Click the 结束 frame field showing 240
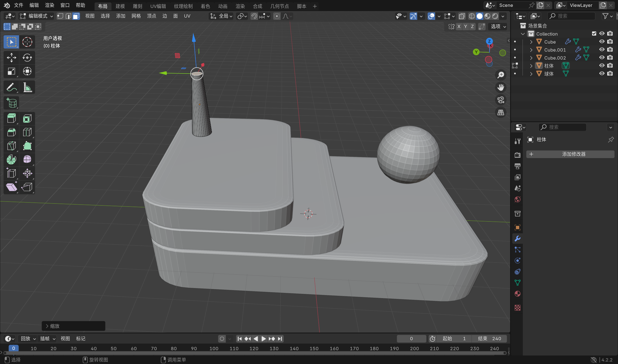Viewport: 618px width, 364px height. tap(489, 339)
